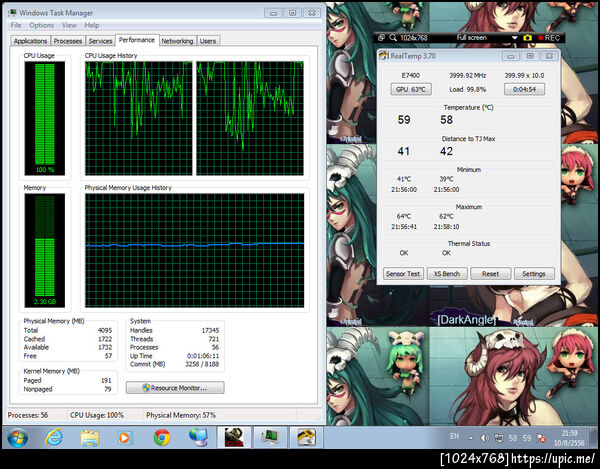The image size is (600, 469).
Task: Switch to the Processes tab
Action: 68,41
